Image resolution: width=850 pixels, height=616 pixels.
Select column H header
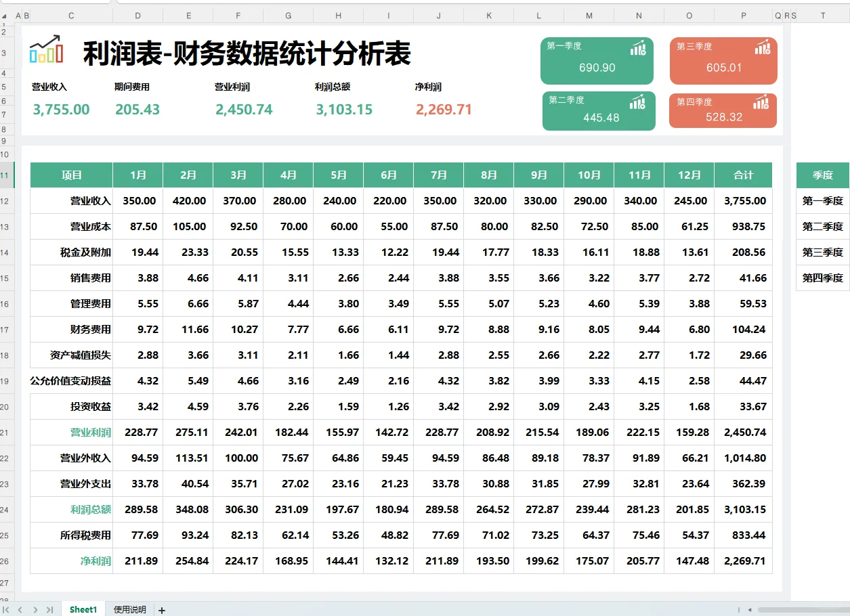coord(338,15)
